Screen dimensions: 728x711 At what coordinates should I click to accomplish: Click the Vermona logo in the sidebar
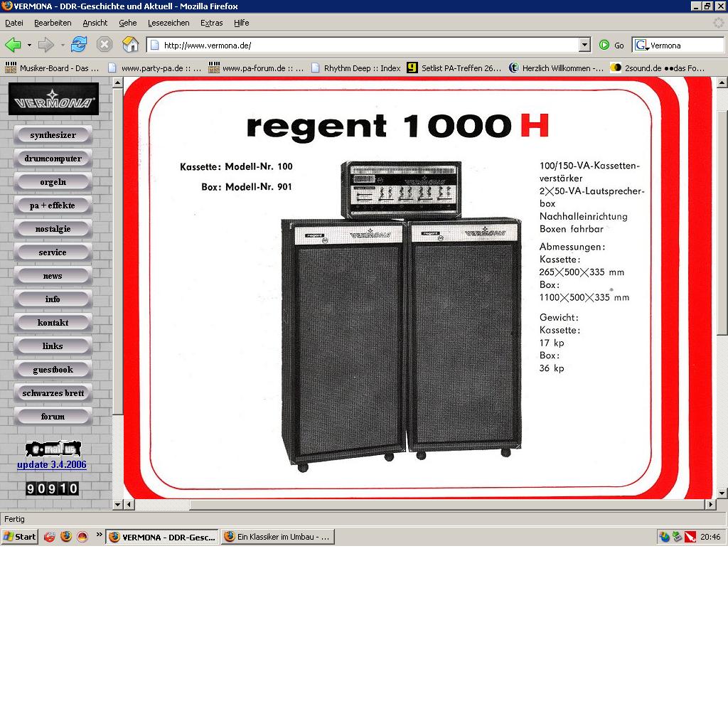coord(53,99)
